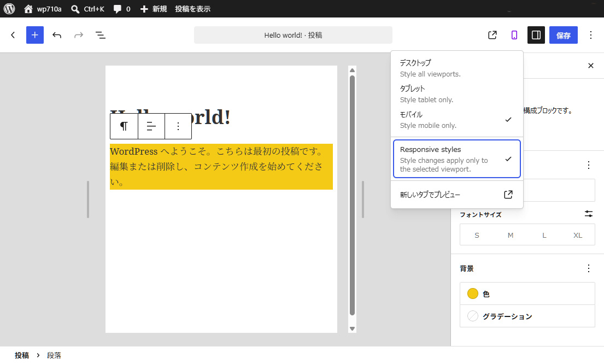
Task: Open the 背景 panel options menu
Action: point(588,268)
